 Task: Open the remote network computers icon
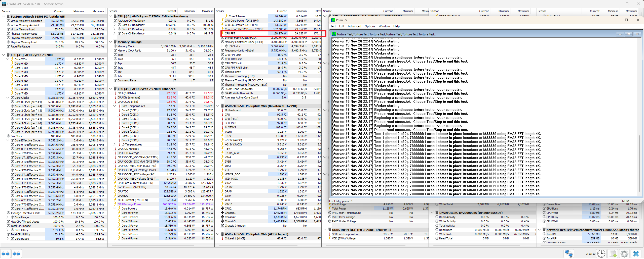[569, 254]
